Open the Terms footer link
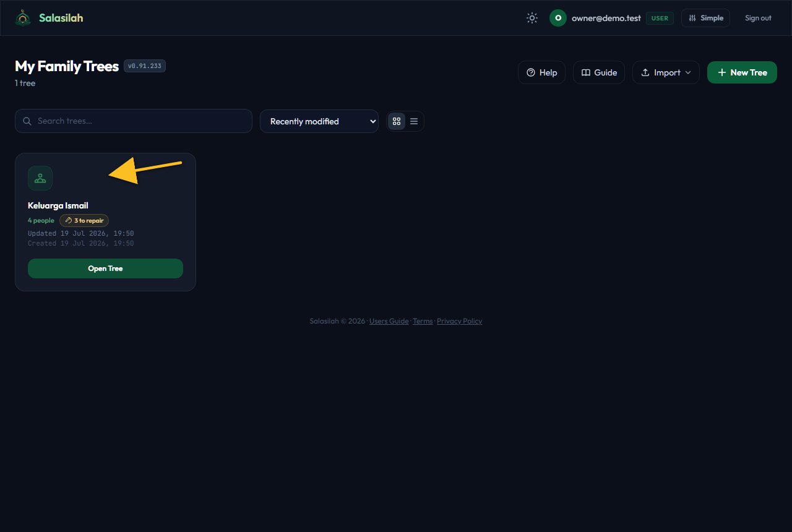This screenshot has width=792, height=532. pyautogui.click(x=423, y=321)
